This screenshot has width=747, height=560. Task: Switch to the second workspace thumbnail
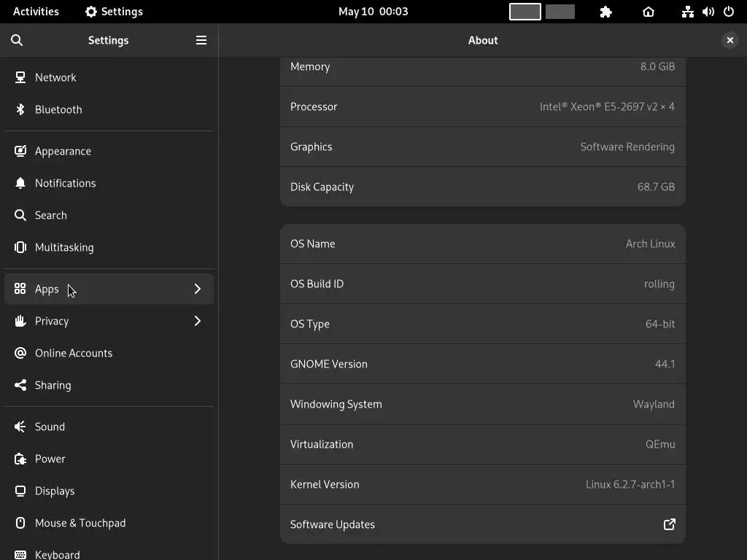(x=560, y=12)
